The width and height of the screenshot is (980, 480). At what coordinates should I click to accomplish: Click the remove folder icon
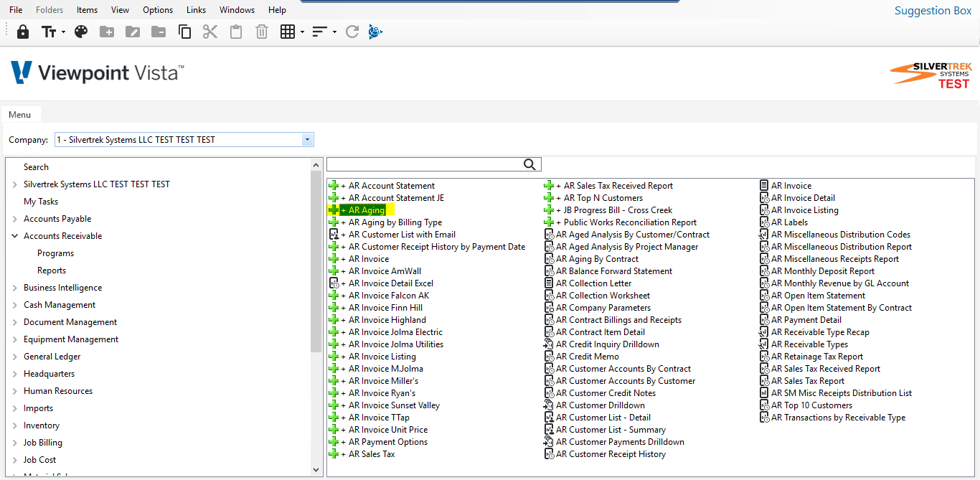[159, 32]
